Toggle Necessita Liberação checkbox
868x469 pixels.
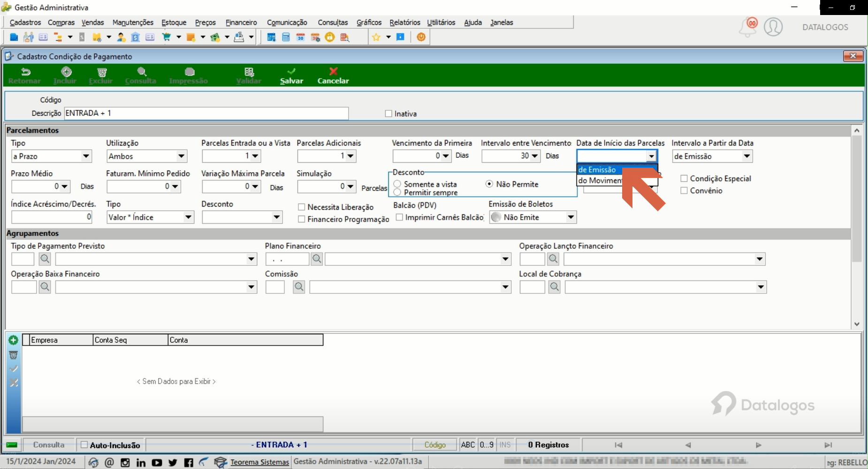(302, 207)
